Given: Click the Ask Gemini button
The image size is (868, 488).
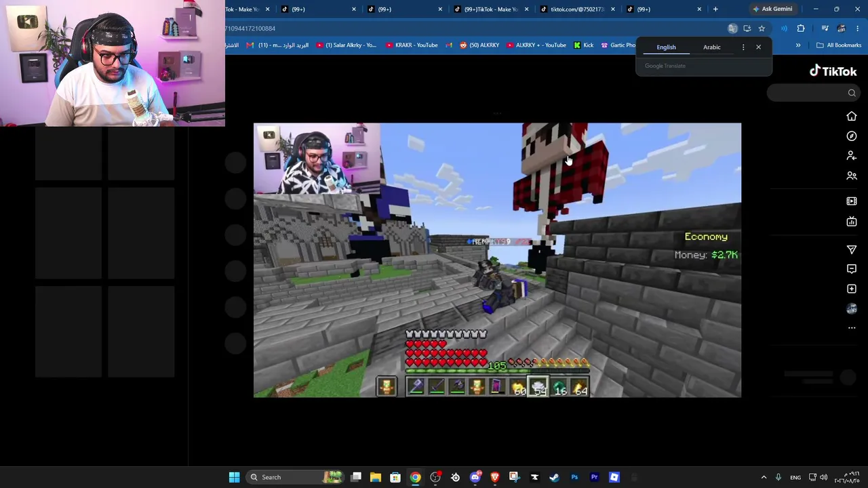Looking at the screenshot, I should (x=772, y=9).
